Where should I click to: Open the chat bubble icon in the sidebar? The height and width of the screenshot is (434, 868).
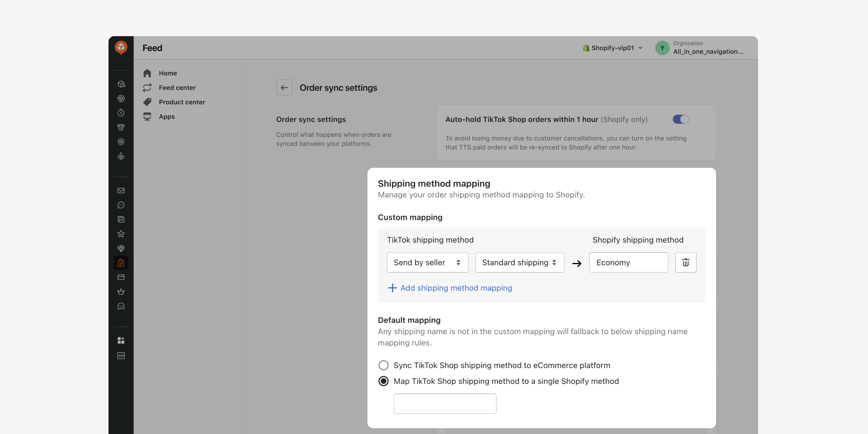pos(121,205)
